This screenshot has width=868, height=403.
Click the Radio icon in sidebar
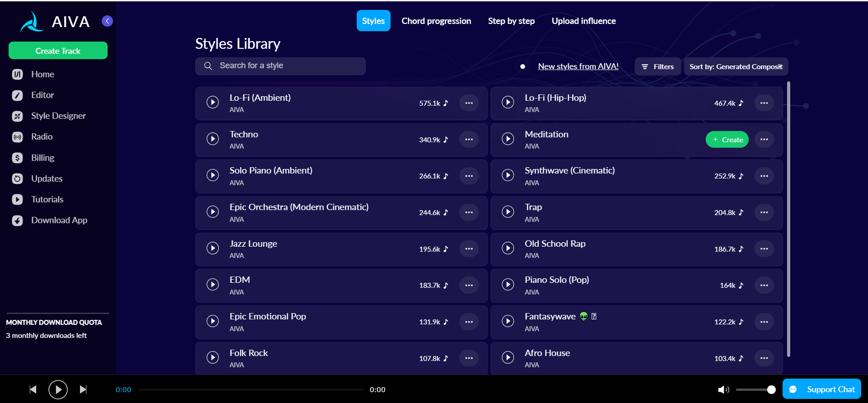pyautogui.click(x=18, y=137)
